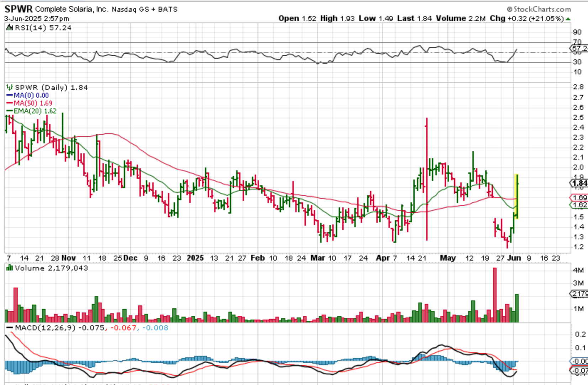Click the 90 level label on the RSI axis
The image size is (588, 385).
click(x=577, y=32)
